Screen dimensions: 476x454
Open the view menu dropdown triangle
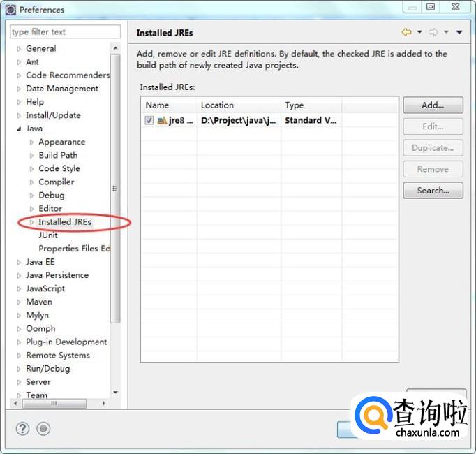coord(459,32)
